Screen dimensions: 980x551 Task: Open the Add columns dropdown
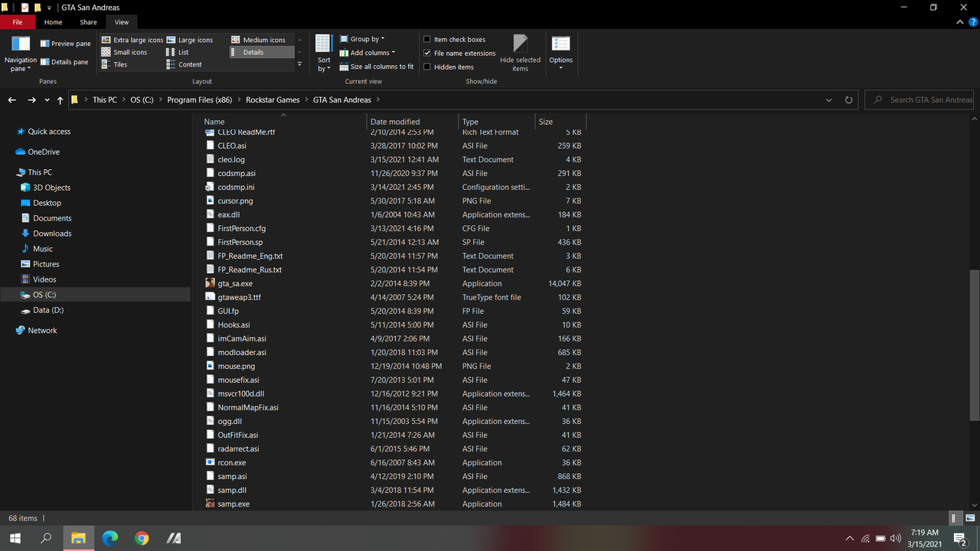click(367, 53)
